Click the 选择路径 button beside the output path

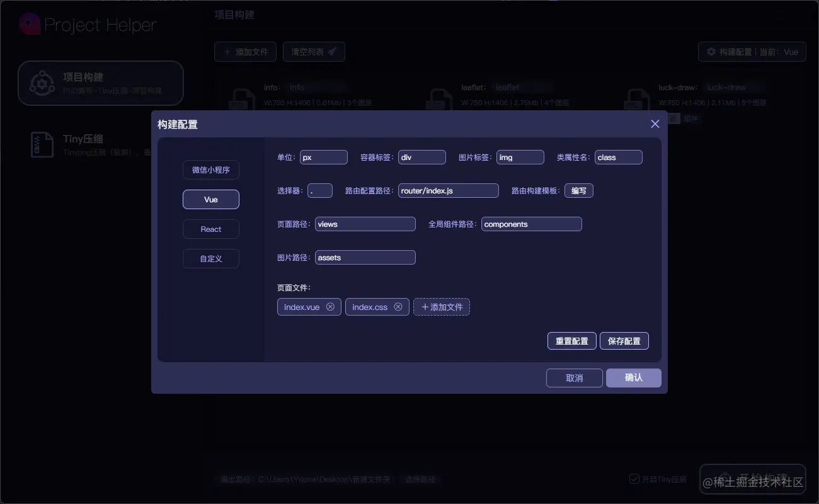point(420,479)
